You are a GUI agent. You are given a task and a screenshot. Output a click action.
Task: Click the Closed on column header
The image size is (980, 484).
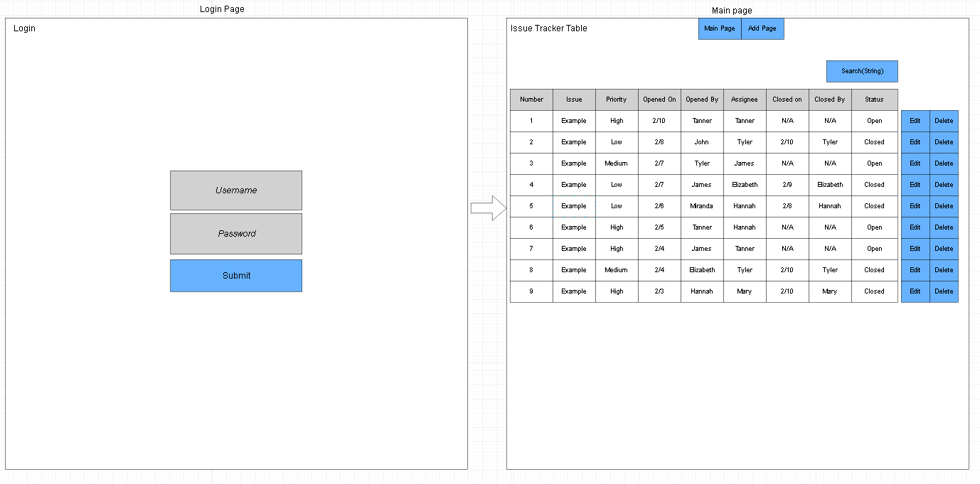[x=787, y=100]
